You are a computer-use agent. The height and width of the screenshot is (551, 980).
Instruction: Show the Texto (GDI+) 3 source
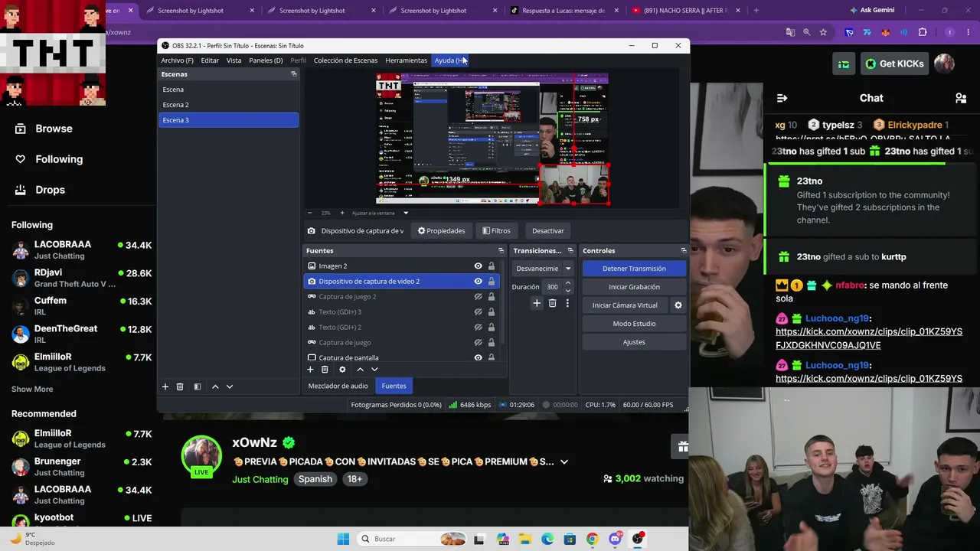click(478, 312)
